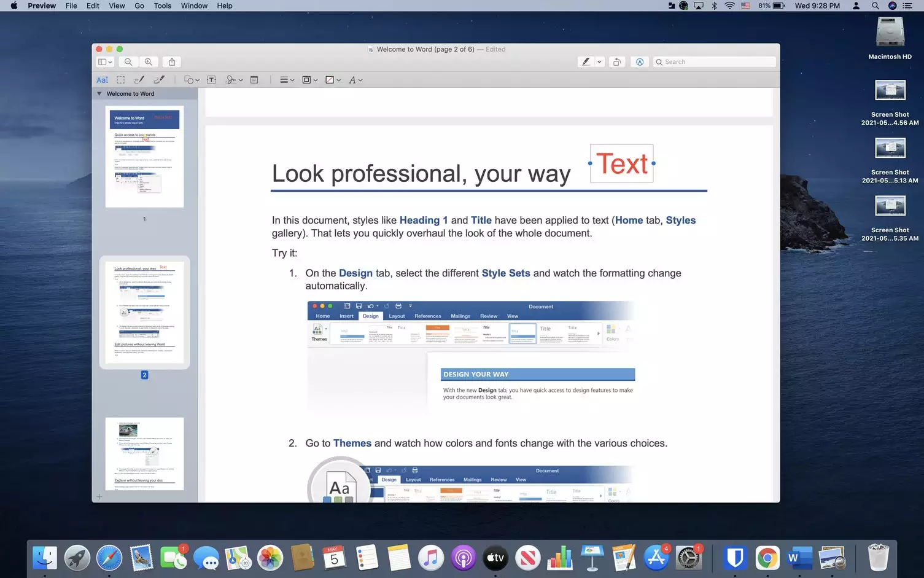Open the Shapes dropdown
This screenshot has width=924, height=578.
[192, 80]
